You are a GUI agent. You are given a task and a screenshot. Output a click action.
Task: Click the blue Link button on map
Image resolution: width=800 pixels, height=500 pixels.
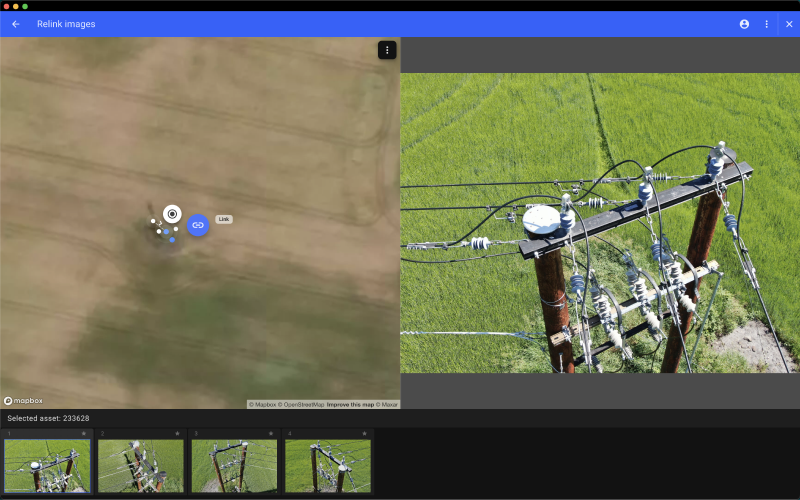(198, 225)
